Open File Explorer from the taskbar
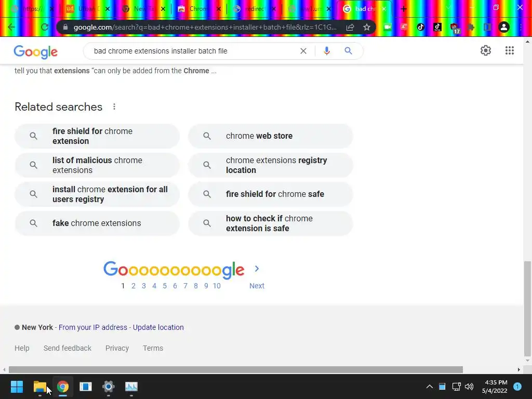 pyautogui.click(x=39, y=387)
